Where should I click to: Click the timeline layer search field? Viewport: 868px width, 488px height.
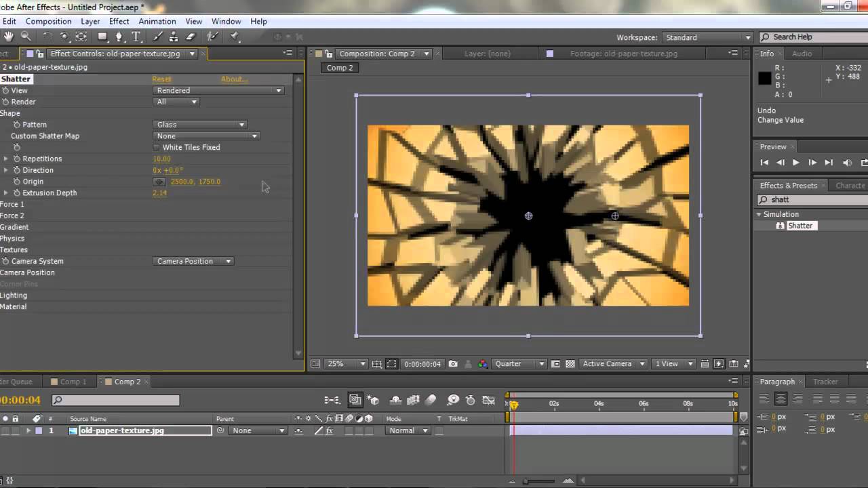pos(116,401)
